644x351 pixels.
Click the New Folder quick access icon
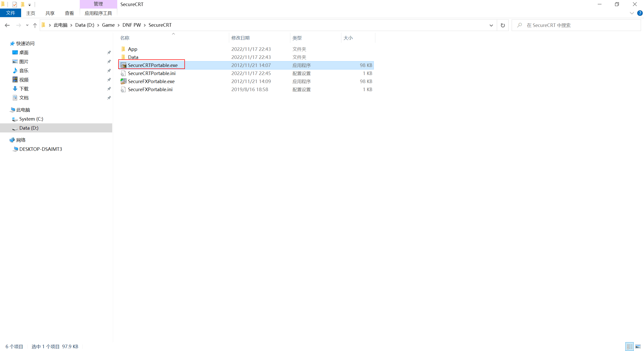tap(23, 4)
